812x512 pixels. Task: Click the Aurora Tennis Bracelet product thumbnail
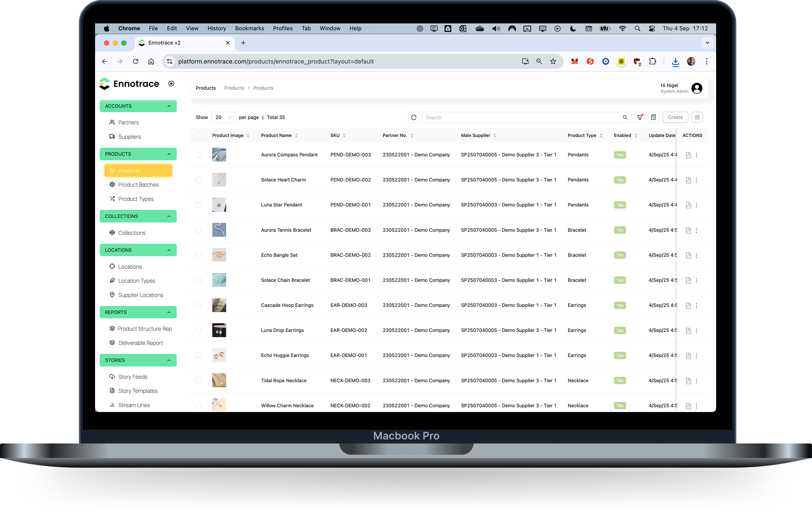(x=219, y=230)
